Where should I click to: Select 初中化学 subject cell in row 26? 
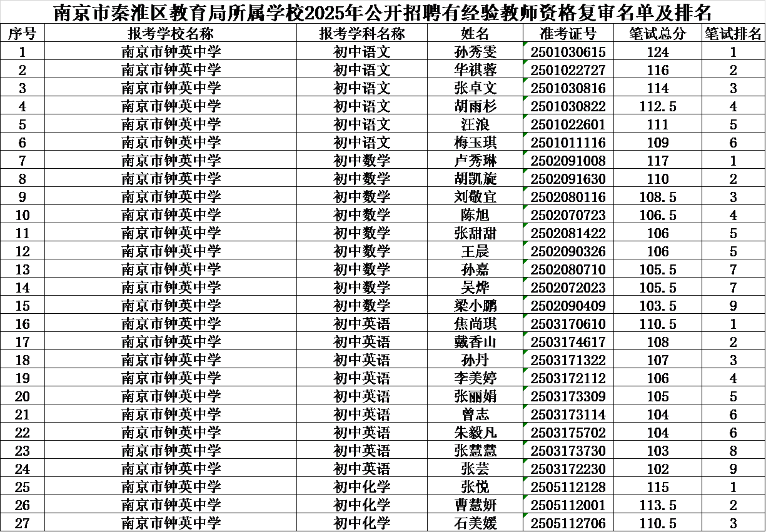coord(361,505)
